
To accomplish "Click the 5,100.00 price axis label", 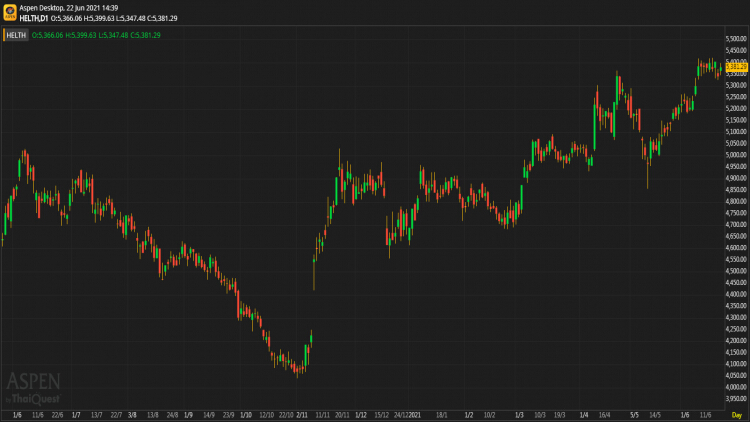I will (736, 132).
